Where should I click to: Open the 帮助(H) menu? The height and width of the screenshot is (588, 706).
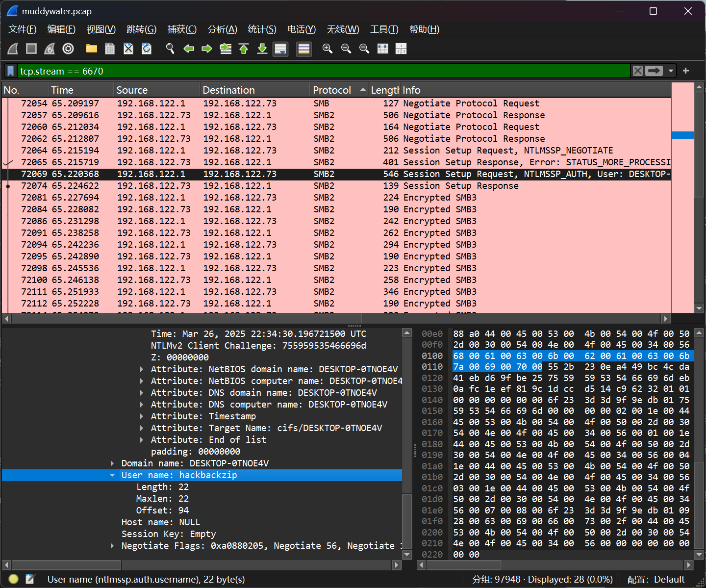coord(424,29)
